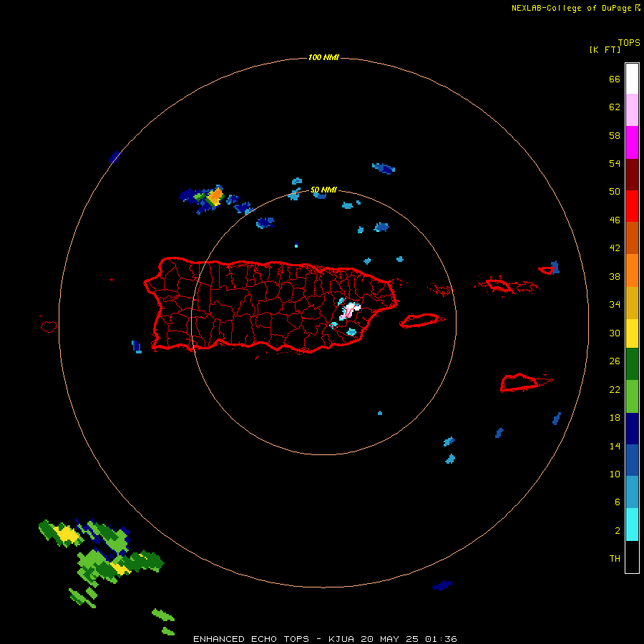Click legend value 34
The height and width of the screenshot is (644, 644).
[x=615, y=304]
